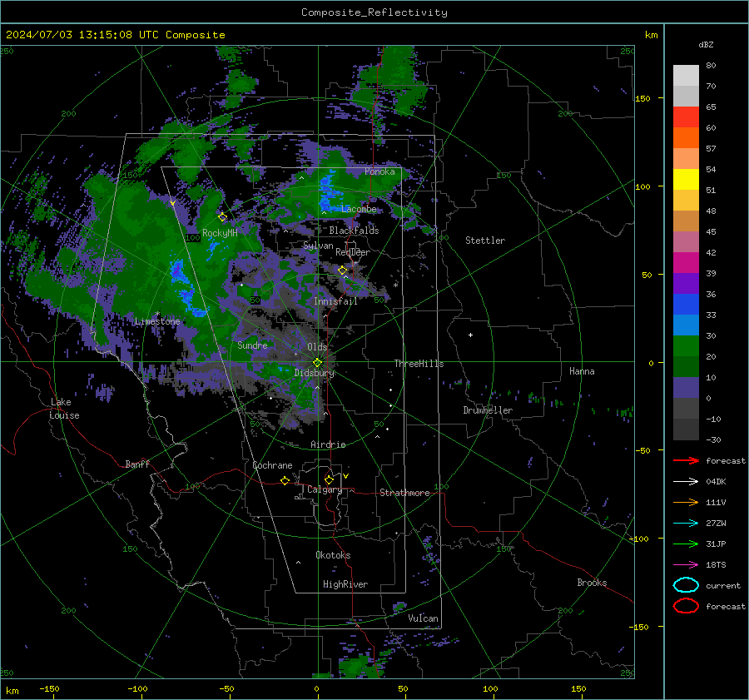Click the Drumheller city label
The height and width of the screenshot is (700, 749).
pyautogui.click(x=488, y=410)
